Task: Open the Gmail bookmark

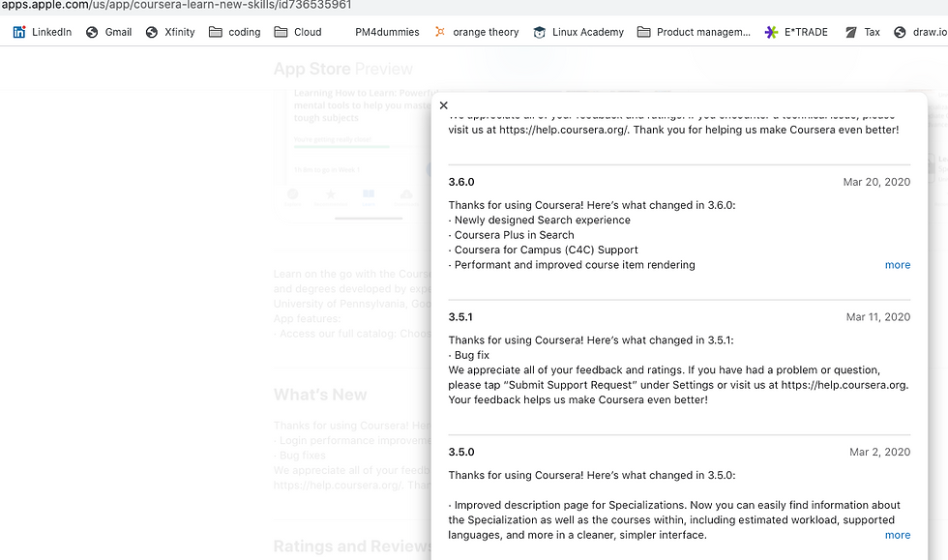Action: click(108, 32)
